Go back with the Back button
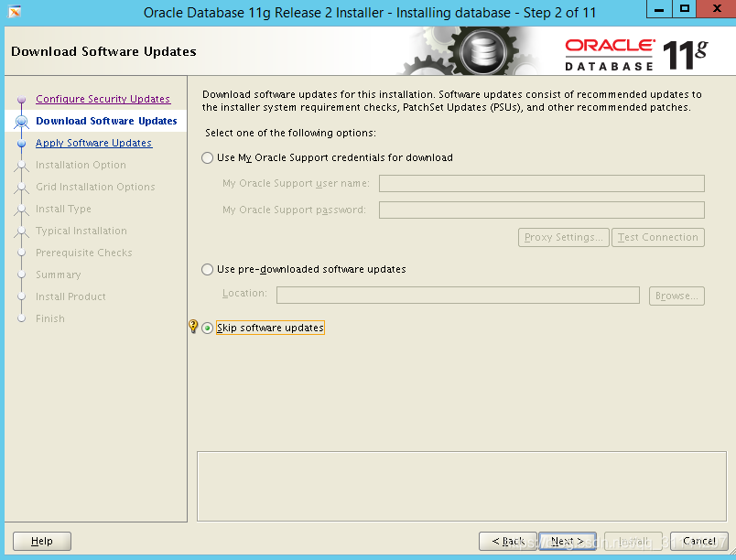Viewport: 736px width, 560px height. tap(508, 541)
